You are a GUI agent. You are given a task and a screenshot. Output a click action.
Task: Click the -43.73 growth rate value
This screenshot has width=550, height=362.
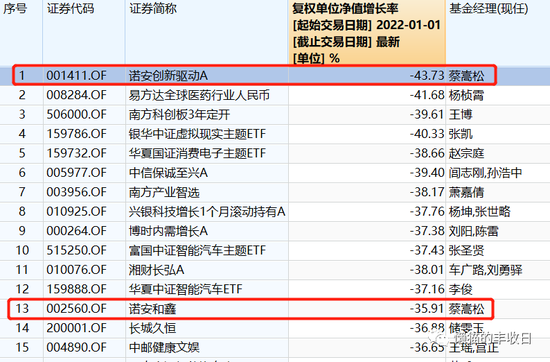point(427,75)
